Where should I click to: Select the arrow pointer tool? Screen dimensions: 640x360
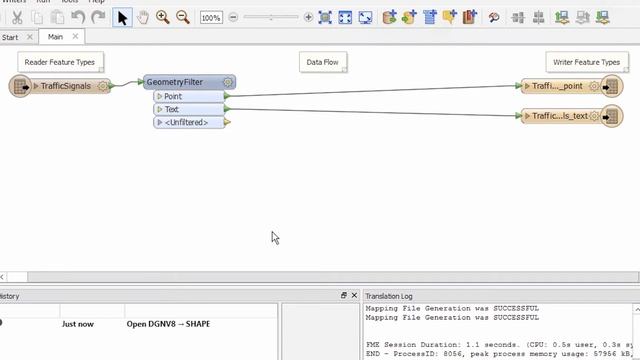(x=122, y=18)
